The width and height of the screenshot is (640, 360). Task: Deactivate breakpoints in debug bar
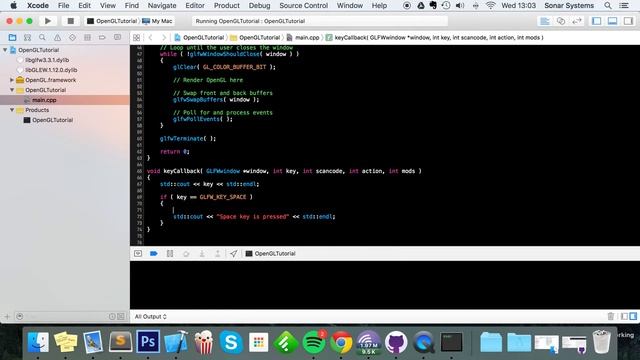click(x=154, y=253)
